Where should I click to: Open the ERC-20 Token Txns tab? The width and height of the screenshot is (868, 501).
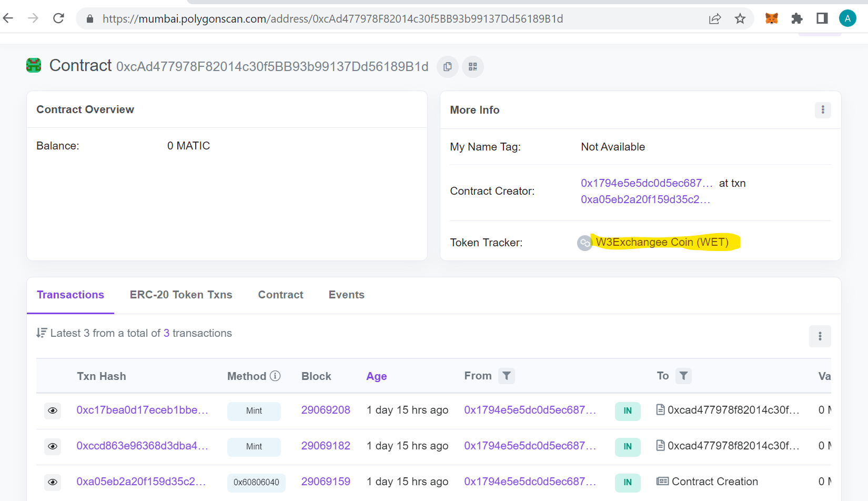click(x=181, y=295)
